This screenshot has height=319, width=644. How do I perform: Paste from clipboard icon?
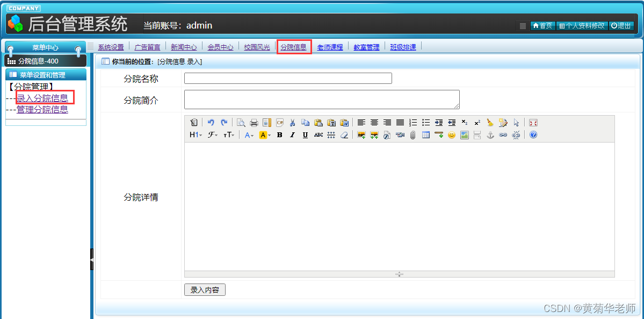coord(319,123)
